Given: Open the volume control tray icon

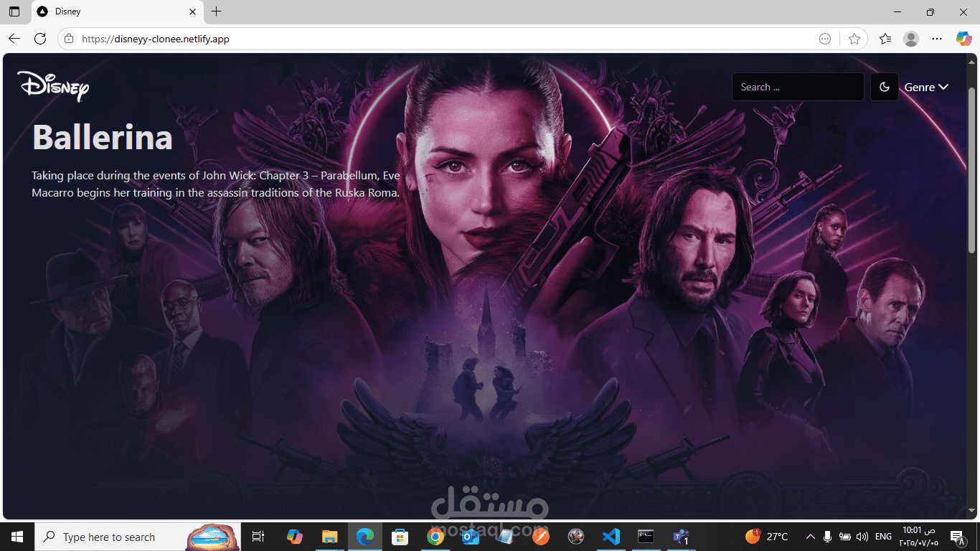Looking at the screenshot, I should coord(862,537).
